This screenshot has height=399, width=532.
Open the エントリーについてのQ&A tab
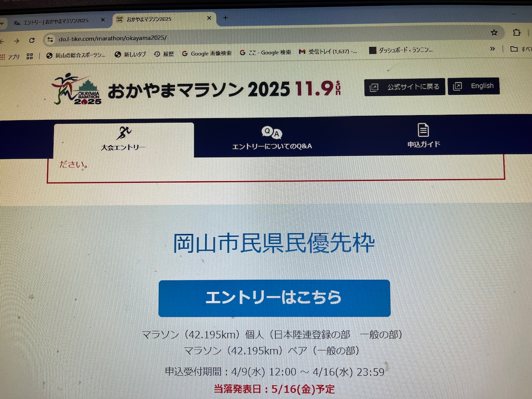click(x=272, y=139)
